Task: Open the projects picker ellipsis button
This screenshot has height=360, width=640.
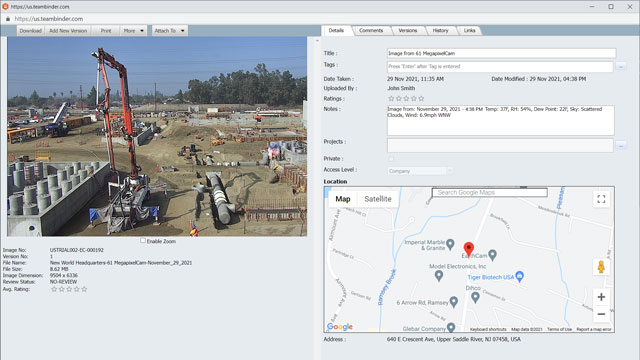Action: click(621, 145)
